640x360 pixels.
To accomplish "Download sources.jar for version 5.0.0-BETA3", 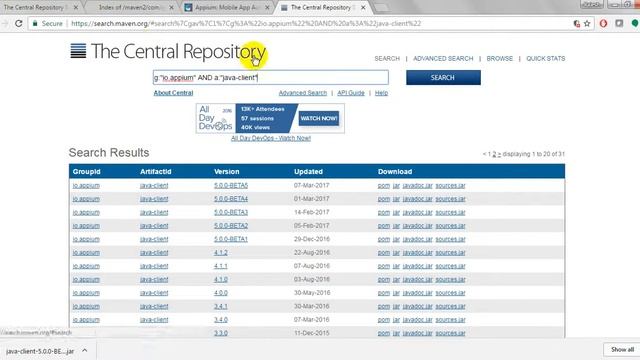I will 450,212.
